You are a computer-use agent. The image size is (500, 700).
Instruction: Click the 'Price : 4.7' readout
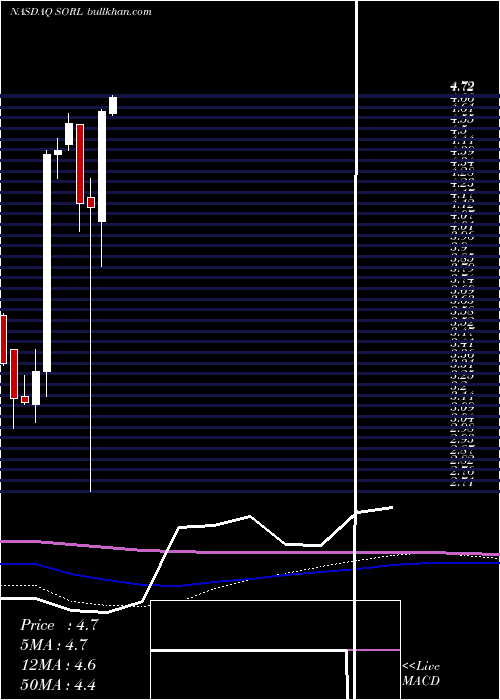click(59, 625)
